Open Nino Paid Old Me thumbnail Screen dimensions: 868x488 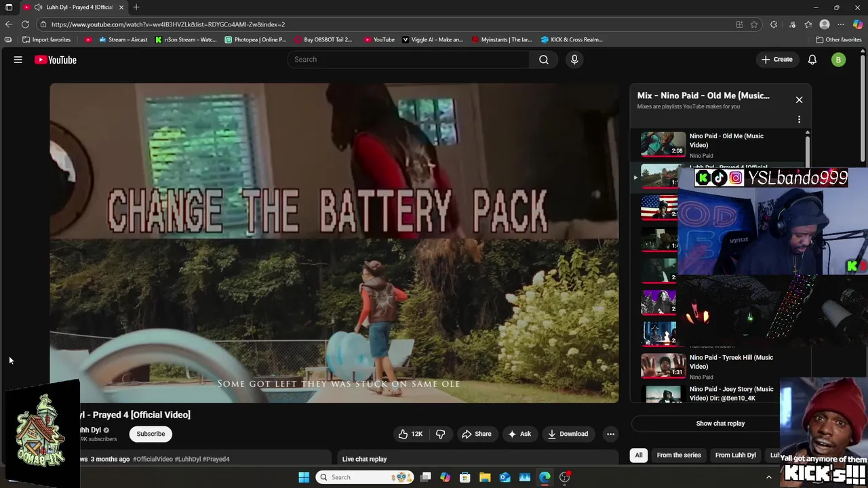[x=663, y=144]
